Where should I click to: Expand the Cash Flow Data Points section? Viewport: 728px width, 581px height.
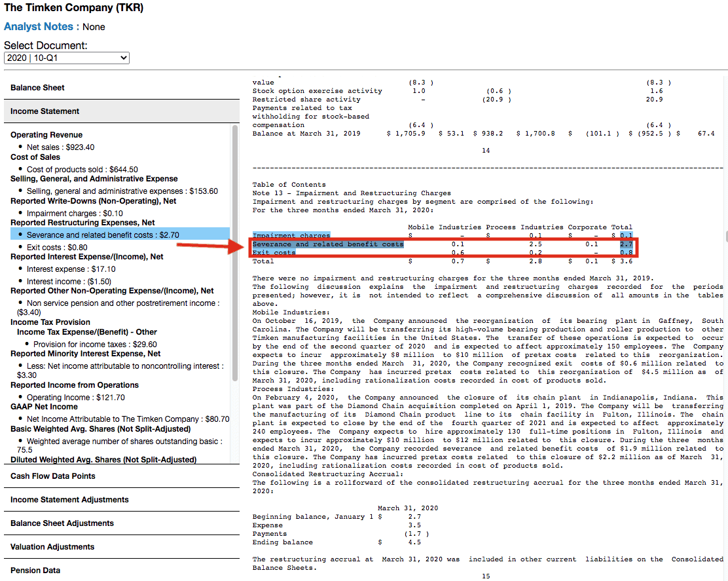click(x=122, y=476)
